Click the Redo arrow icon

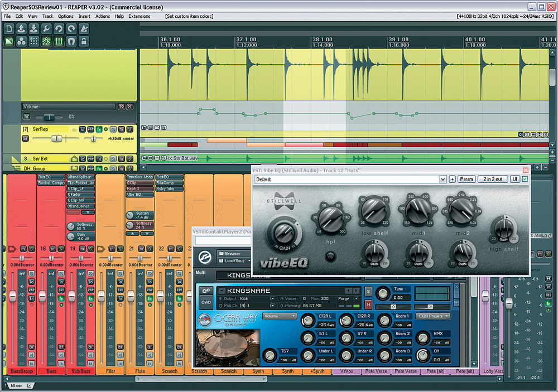(71, 28)
